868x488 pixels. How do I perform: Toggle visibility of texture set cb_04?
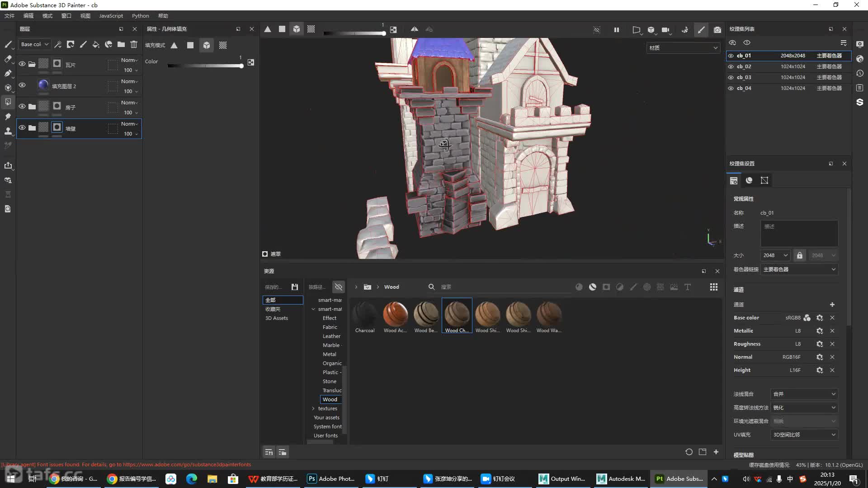click(731, 88)
